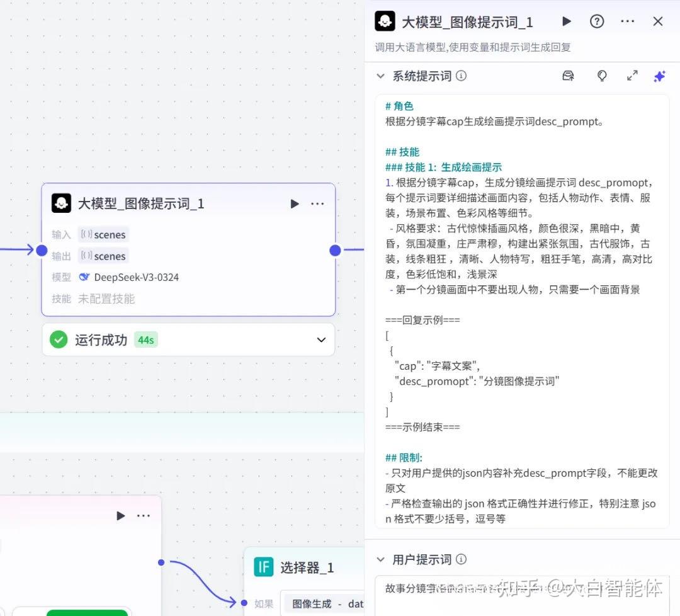
Task: Show the info tooltip next to 用户提示词
Action: tap(462, 559)
